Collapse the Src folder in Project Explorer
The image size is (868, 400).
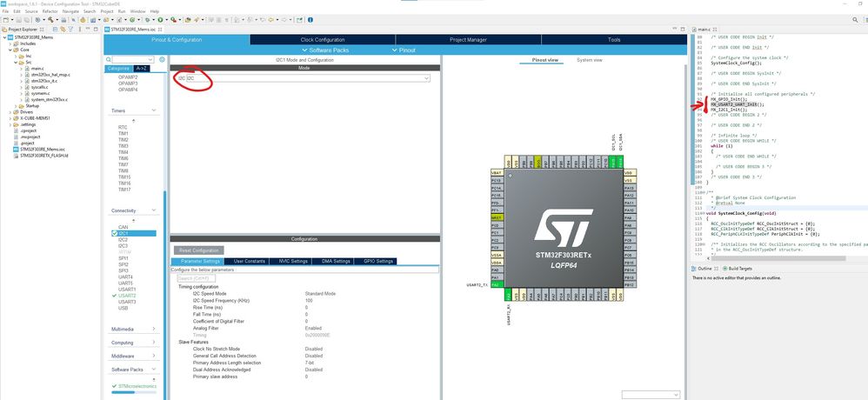point(16,62)
